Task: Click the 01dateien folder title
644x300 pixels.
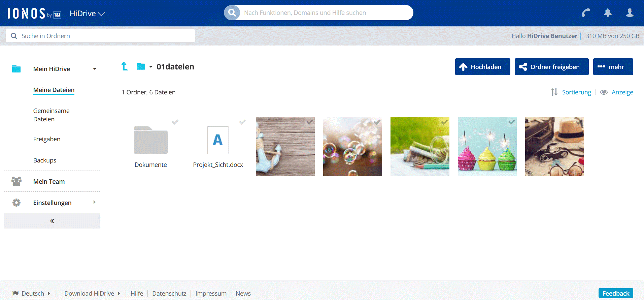Action: click(x=175, y=67)
